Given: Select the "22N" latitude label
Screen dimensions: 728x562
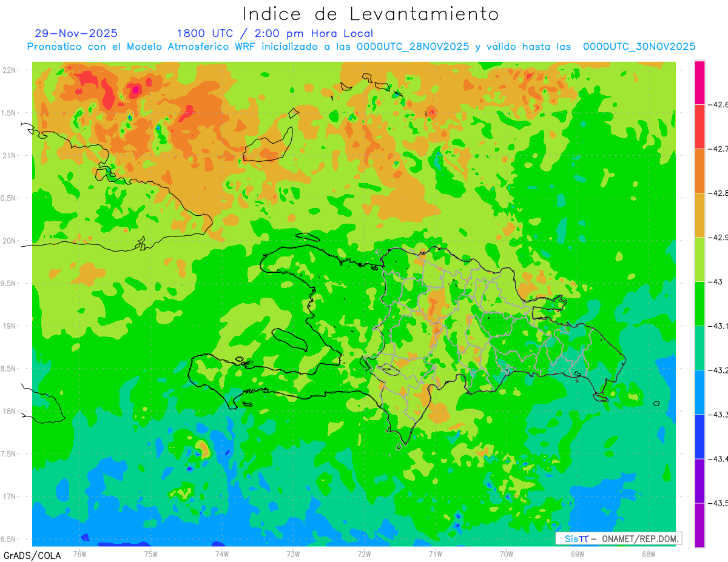Looking at the screenshot, I should pos(10,70).
